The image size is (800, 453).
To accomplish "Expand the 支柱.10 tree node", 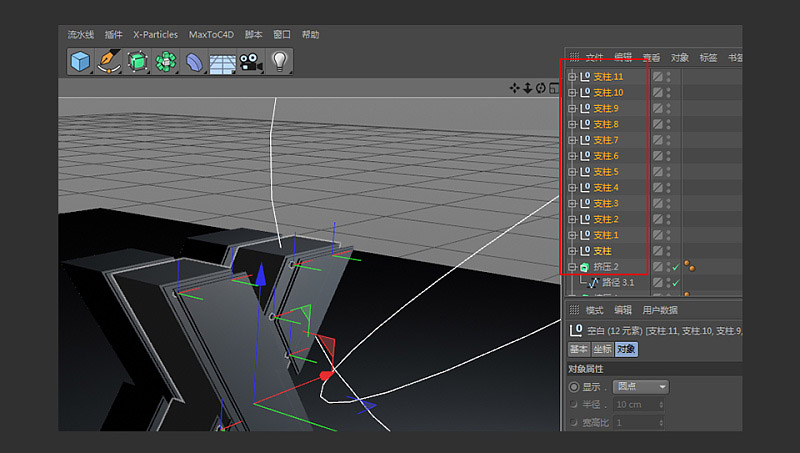I will point(572,92).
